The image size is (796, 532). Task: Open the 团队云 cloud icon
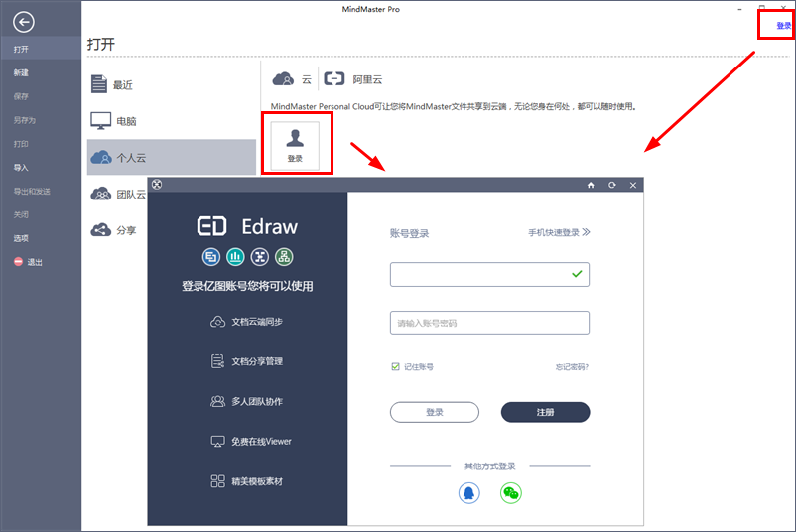(x=101, y=194)
